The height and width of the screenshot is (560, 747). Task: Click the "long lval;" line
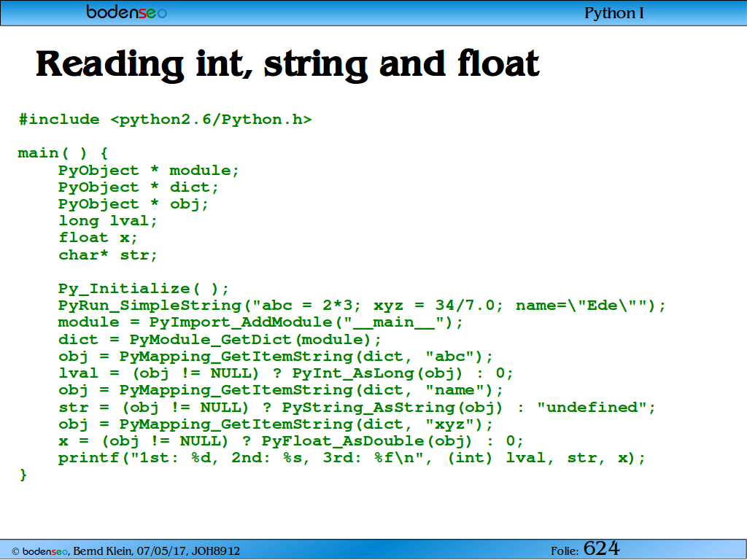108,221
